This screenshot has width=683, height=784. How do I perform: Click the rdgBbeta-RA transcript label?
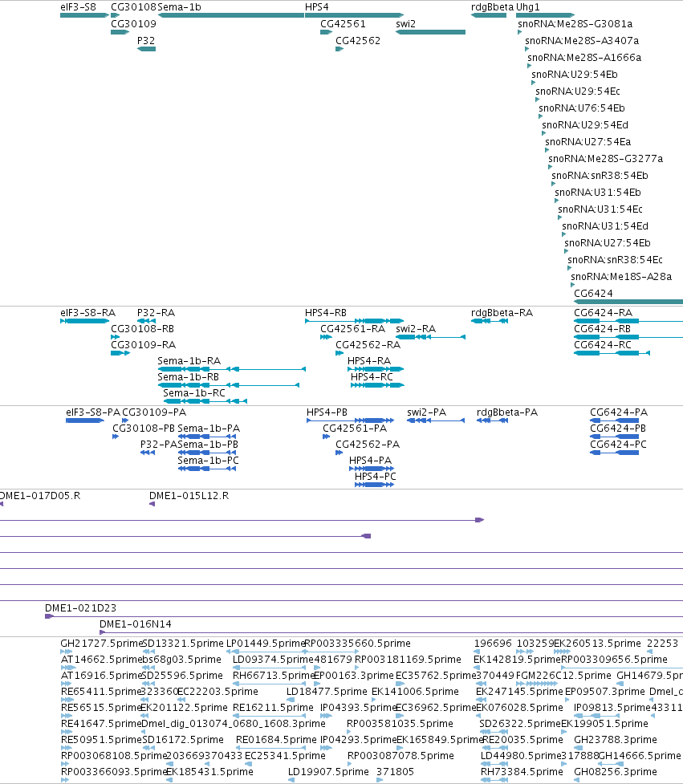point(502,313)
